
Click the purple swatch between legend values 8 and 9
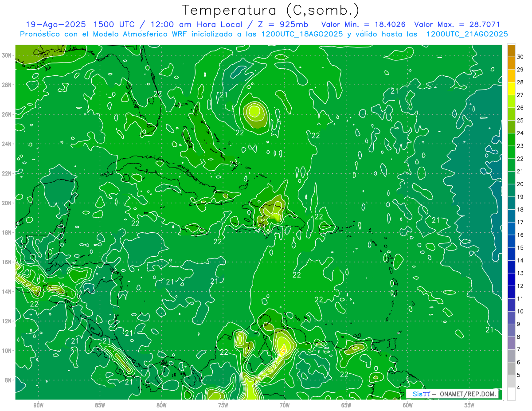(511, 330)
